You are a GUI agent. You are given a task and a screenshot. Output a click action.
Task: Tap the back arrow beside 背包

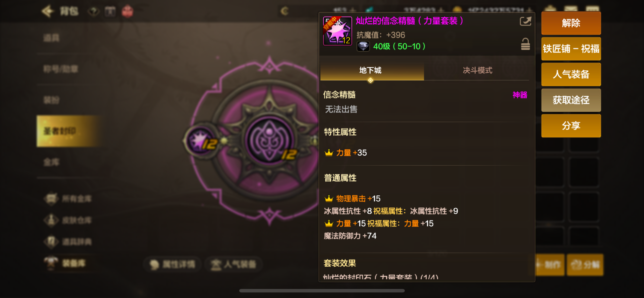point(48,11)
